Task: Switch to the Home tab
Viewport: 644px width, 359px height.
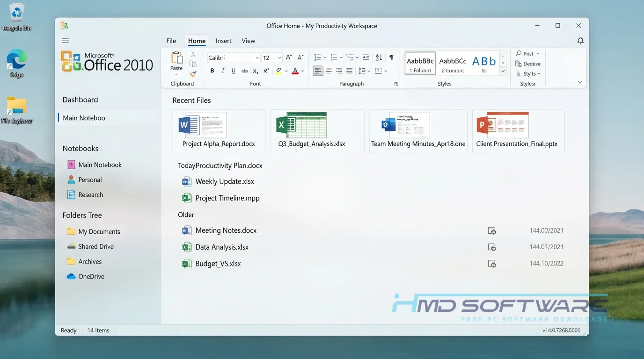Action: (197, 41)
